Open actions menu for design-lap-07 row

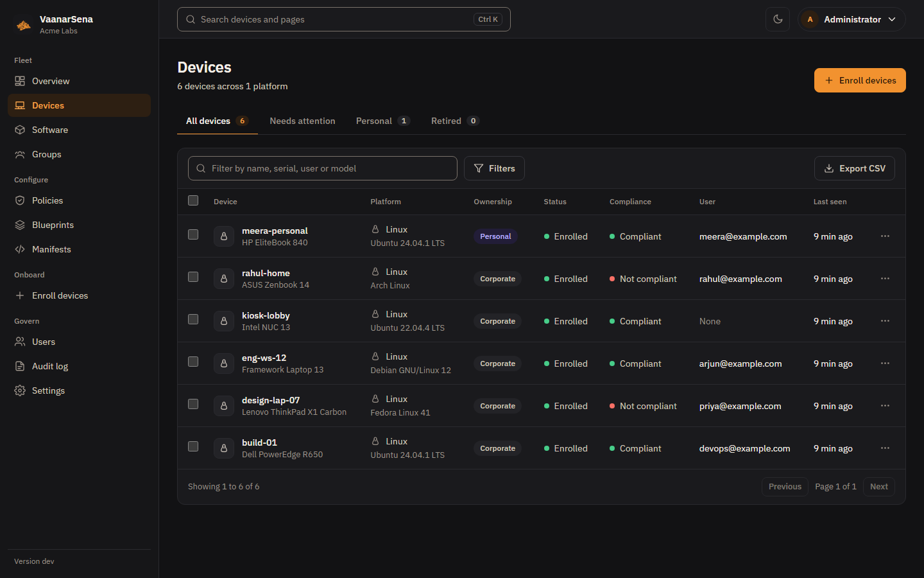(885, 406)
